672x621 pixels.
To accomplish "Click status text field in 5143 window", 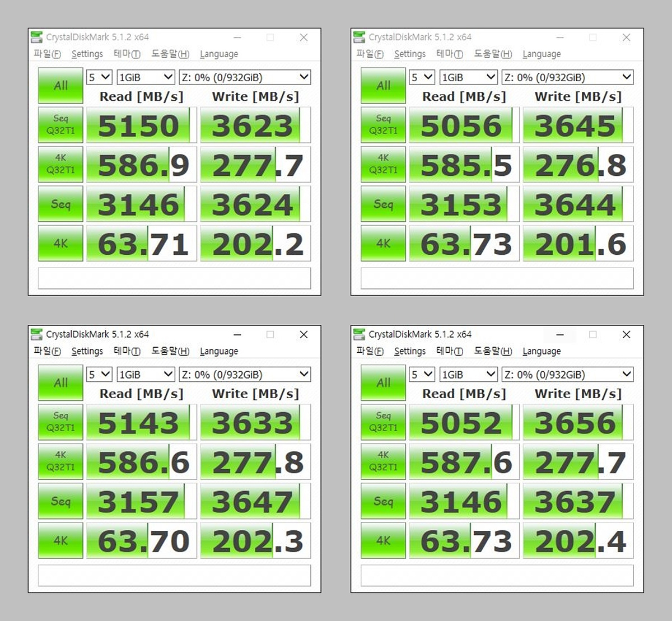I will [x=174, y=576].
